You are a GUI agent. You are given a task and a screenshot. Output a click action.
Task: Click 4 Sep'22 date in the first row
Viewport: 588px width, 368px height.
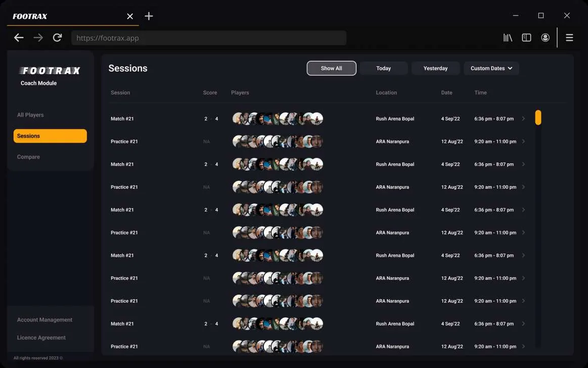[x=450, y=118]
